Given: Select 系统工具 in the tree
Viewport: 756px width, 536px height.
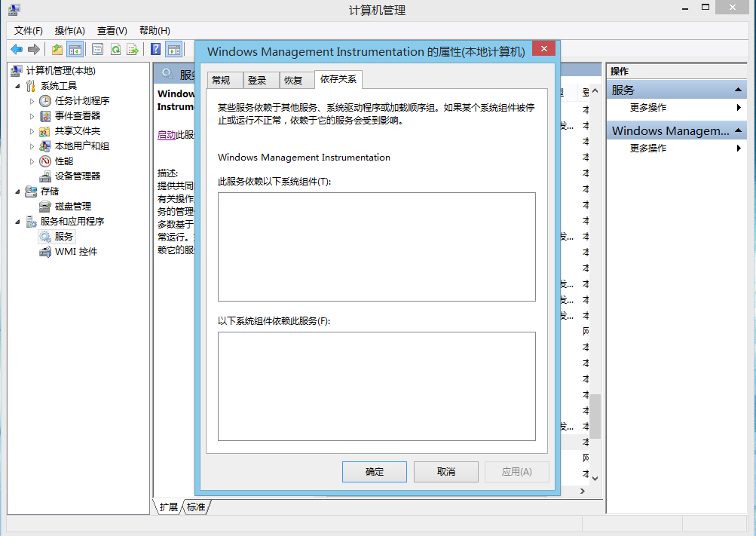Looking at the screenshot, I should [58, 86].
